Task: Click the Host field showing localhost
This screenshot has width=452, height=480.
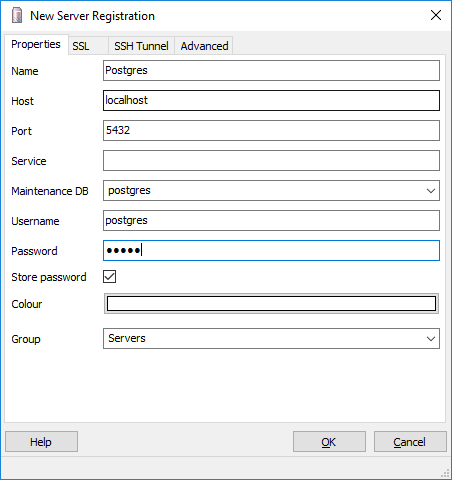Action: (271, 100)
